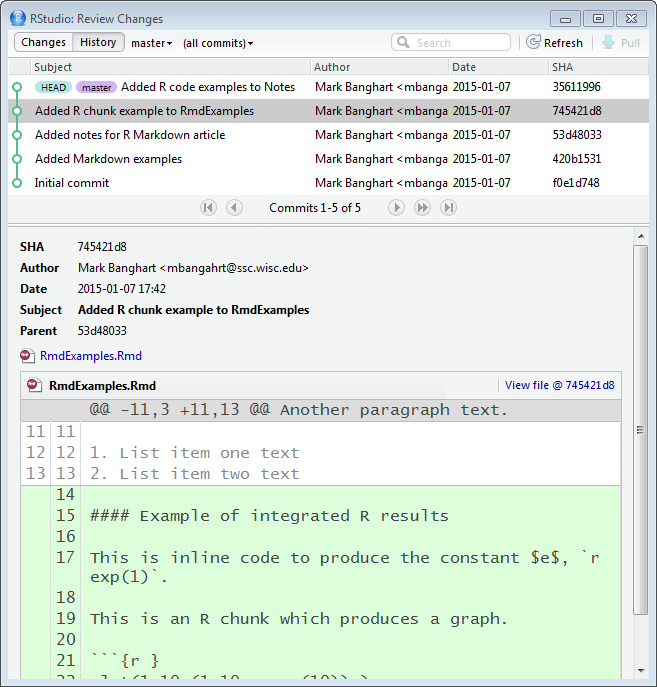The image size is (657, 687).
Task: Jump forward several commit pages
Action: point(422,207)
